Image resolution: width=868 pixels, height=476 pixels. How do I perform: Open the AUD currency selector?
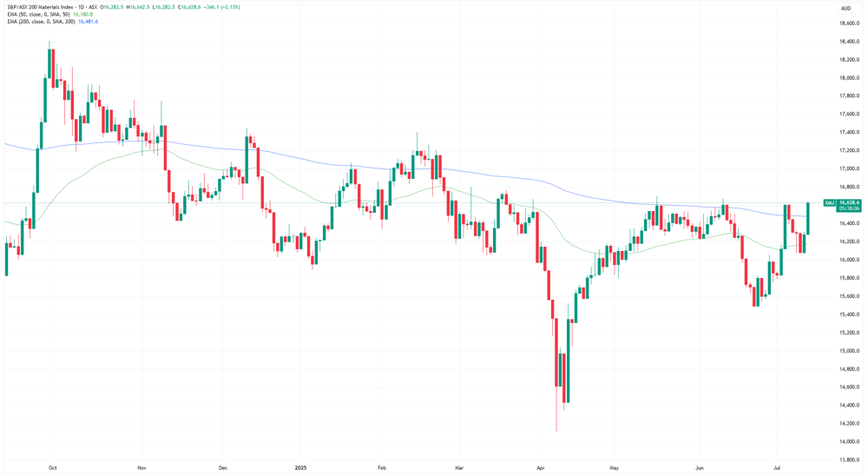point(845,8)
